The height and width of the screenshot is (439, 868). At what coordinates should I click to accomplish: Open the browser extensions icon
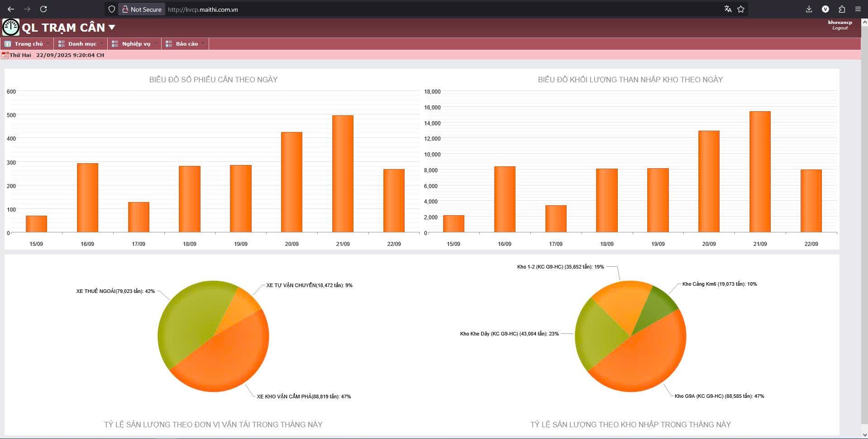click(x=842, y=9)
